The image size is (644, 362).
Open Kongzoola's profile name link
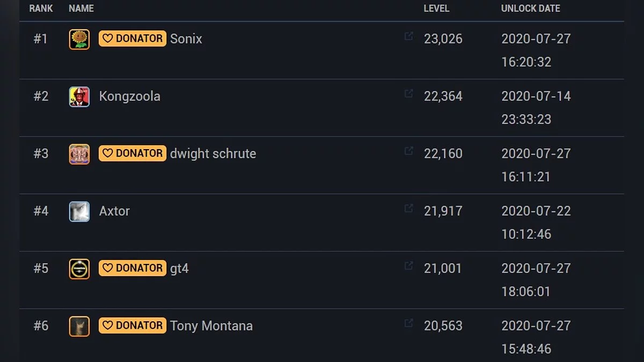129,97
